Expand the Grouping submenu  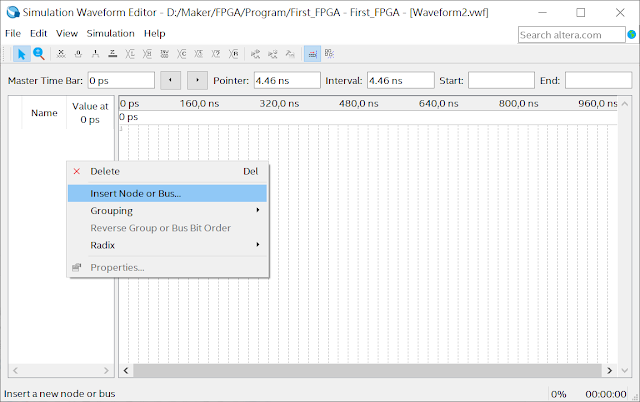pyautogui.click(x=167, y=211)
